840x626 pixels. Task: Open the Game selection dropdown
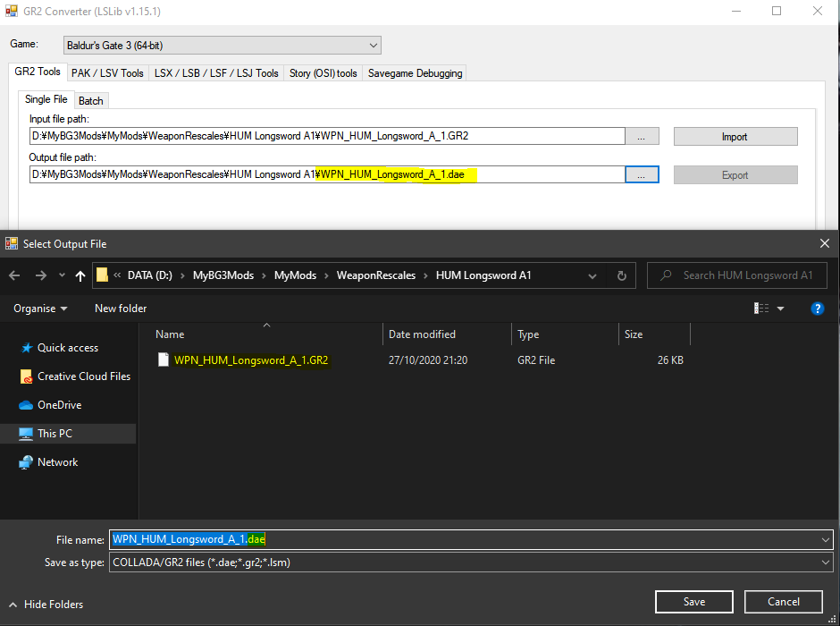[222, 46]
